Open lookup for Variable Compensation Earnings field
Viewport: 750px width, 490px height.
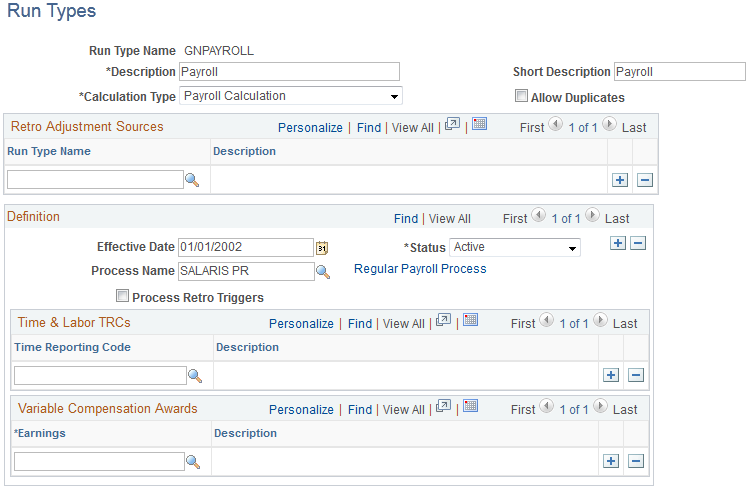[193, 462]
